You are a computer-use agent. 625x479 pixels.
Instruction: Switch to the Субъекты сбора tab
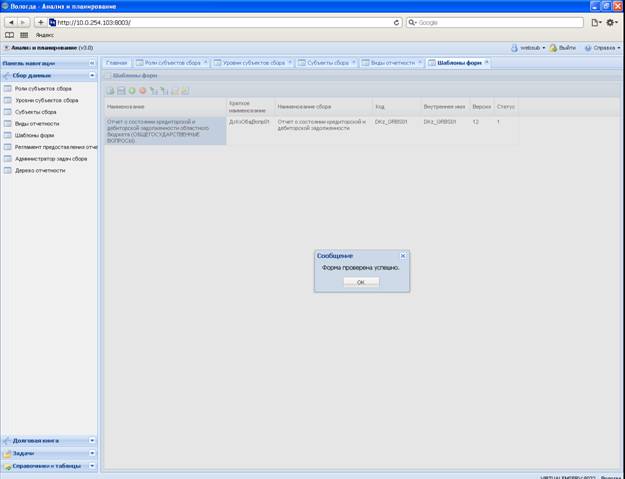[x=327, y=63]
